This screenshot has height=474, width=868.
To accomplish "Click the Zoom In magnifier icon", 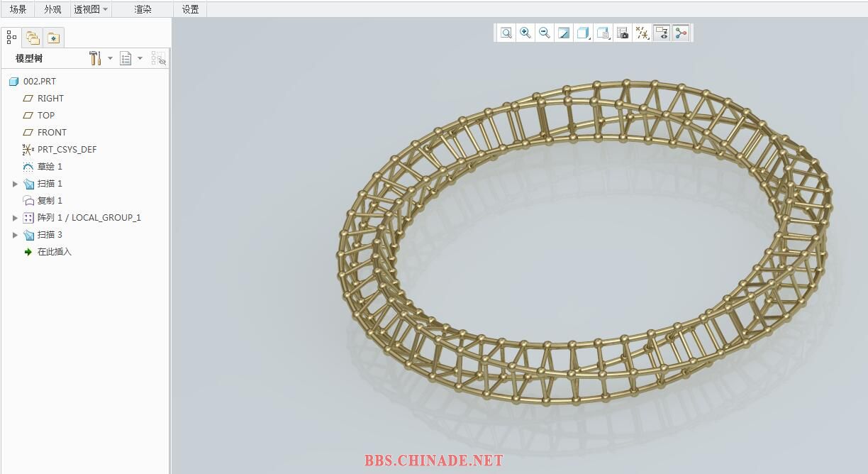I will (x=525, y=33).
